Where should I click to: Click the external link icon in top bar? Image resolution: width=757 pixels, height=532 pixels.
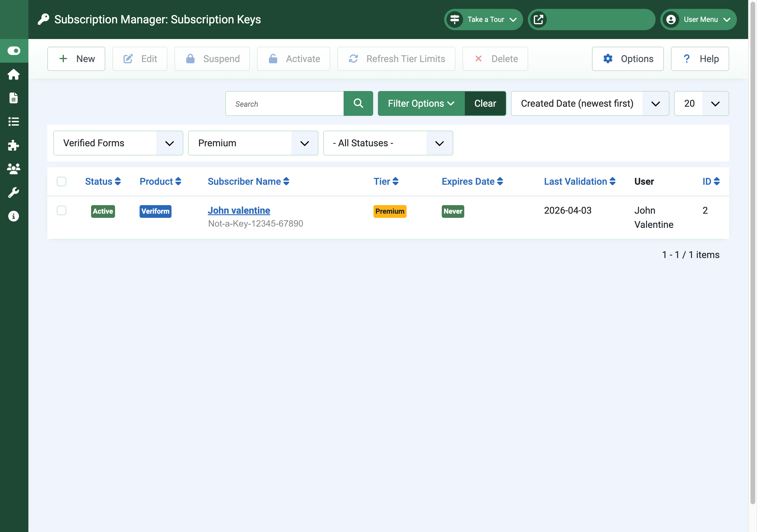539,20
